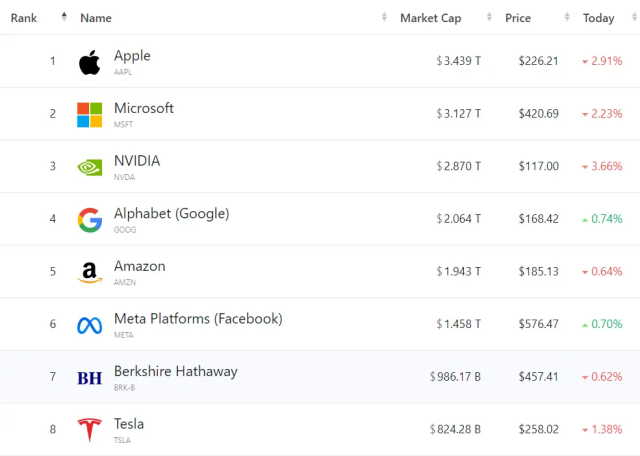Click the Google logo icon

coord(90,220)
